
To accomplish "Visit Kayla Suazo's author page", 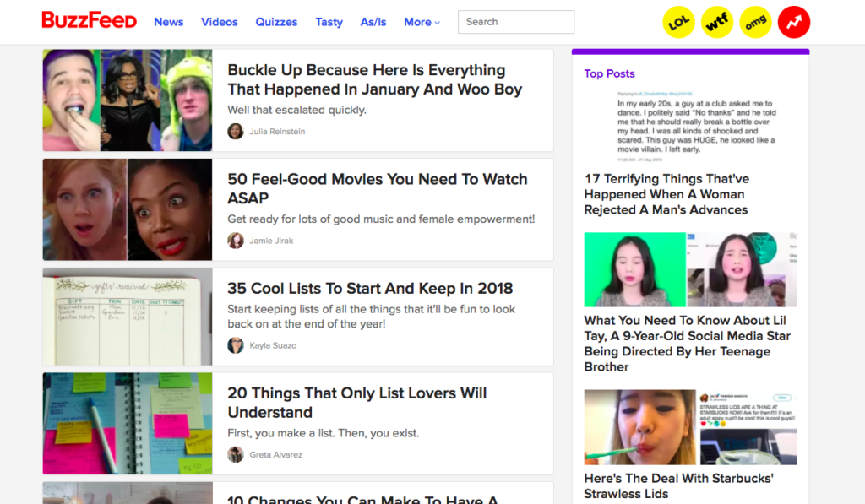I will [273, 345].
